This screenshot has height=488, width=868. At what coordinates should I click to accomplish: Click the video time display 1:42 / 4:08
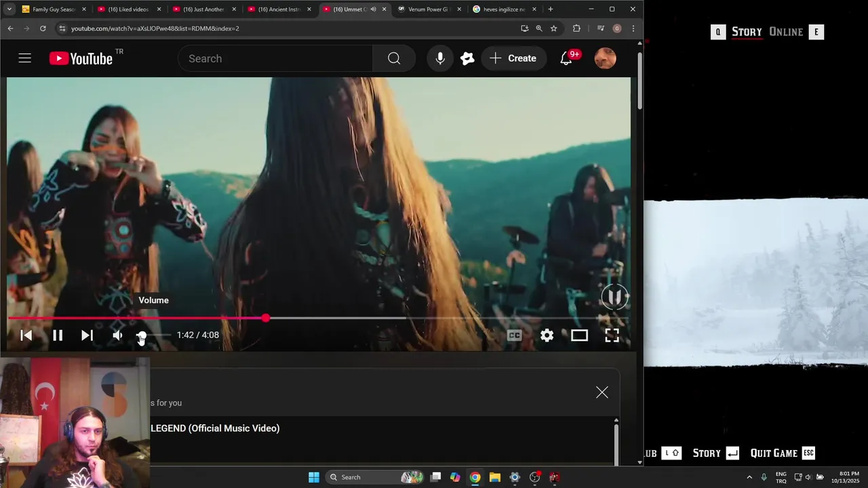coord(198,335)
